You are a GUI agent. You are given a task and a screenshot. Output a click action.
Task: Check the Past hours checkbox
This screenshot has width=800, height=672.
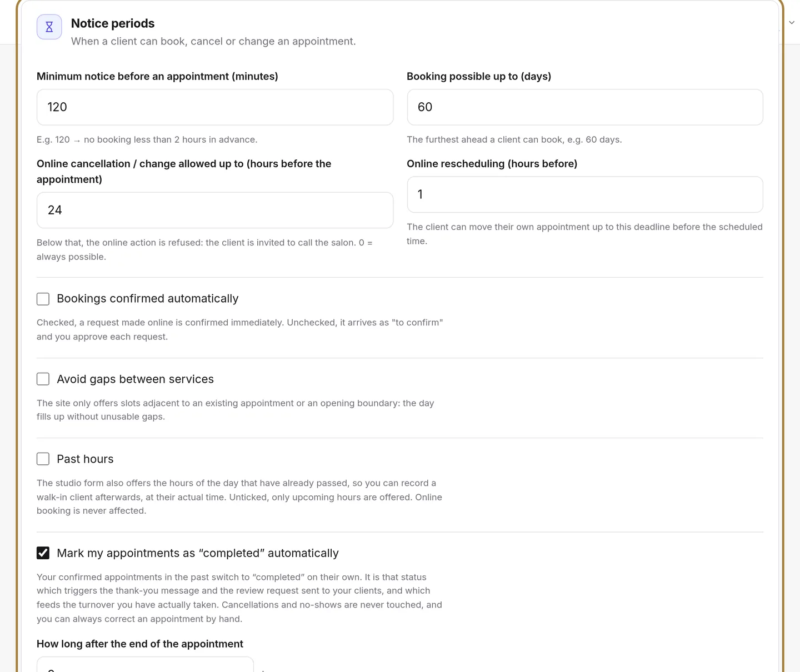pos(43,459)
